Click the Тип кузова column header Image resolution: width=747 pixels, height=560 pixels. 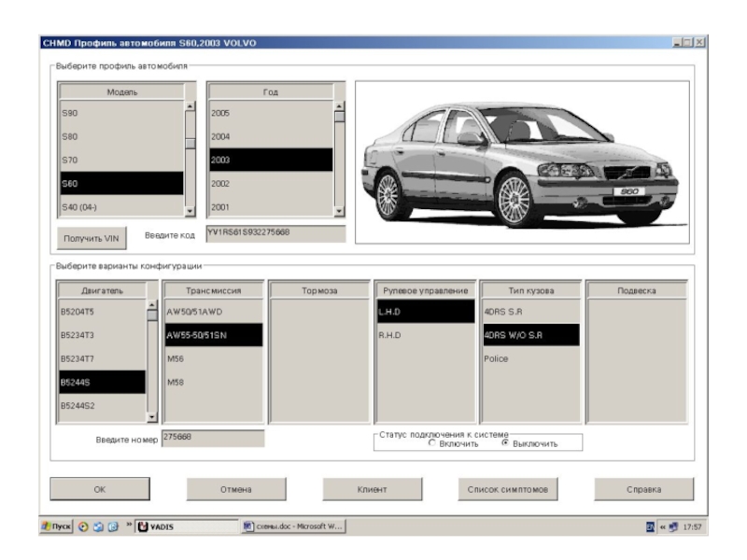(x=531, y=290)
